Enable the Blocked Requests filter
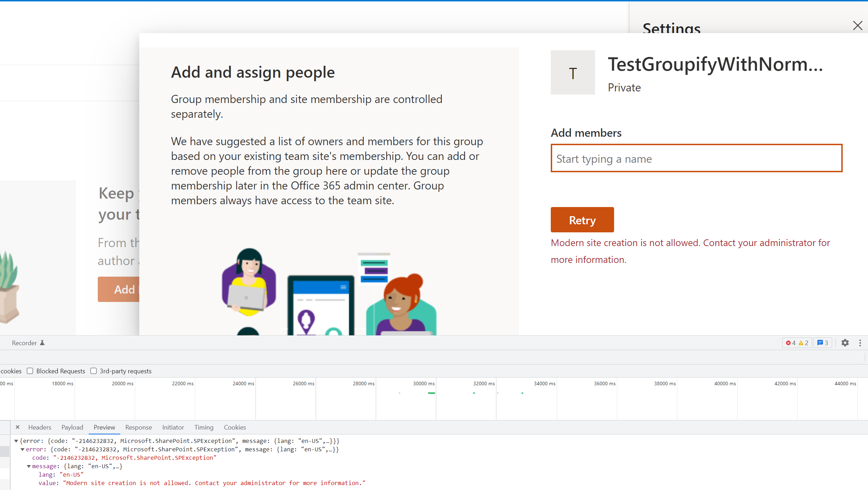This screenshot has width=868, height=490. pyautogui.click(x=30, y=371)
